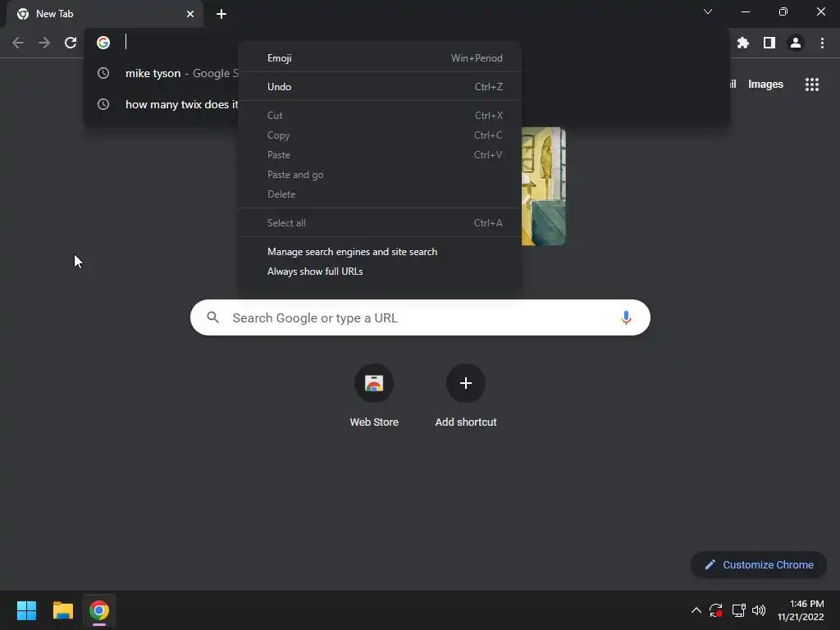Toggle Always show full URLs
Image resolution: width=840 pixels, height=630 pixels.
(x=380, y=272)
